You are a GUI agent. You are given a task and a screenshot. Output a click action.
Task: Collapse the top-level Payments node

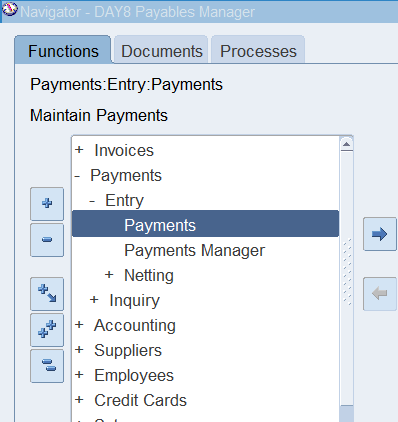(77, 176)
